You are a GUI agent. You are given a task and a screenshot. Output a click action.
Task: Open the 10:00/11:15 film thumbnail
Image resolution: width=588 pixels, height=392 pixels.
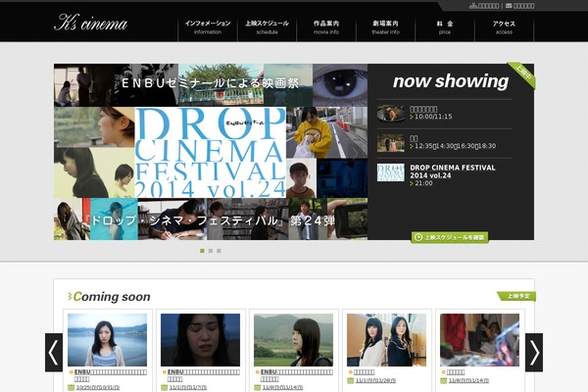(391, 114)
